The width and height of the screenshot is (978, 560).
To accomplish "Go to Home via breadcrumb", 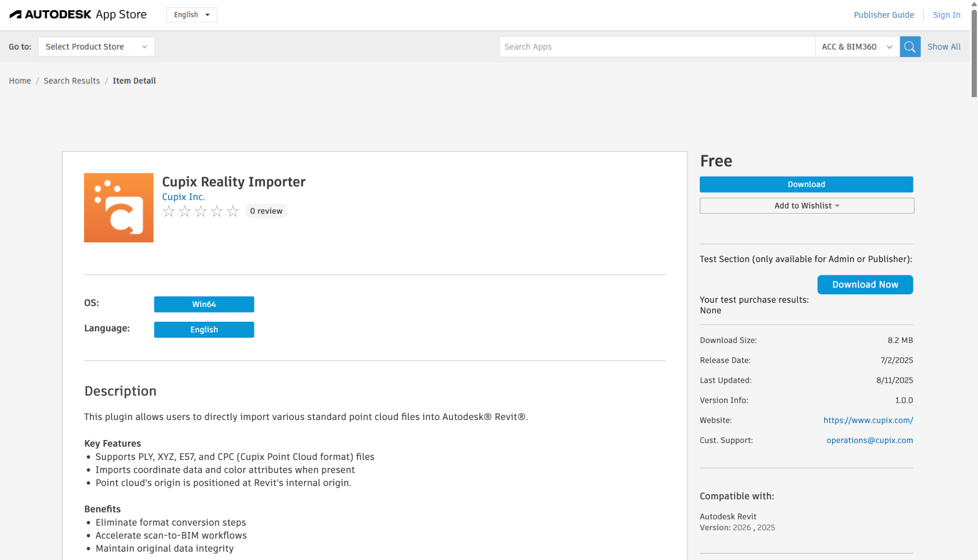I will tap(19, 81).
